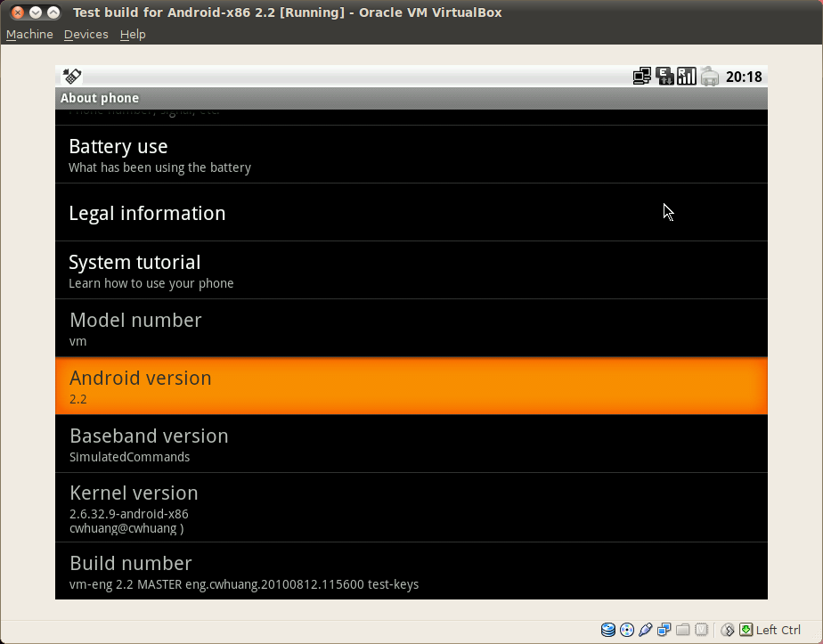Click the optical CD/DVD drive icon
823x644 pixels.
click(627, 630)
